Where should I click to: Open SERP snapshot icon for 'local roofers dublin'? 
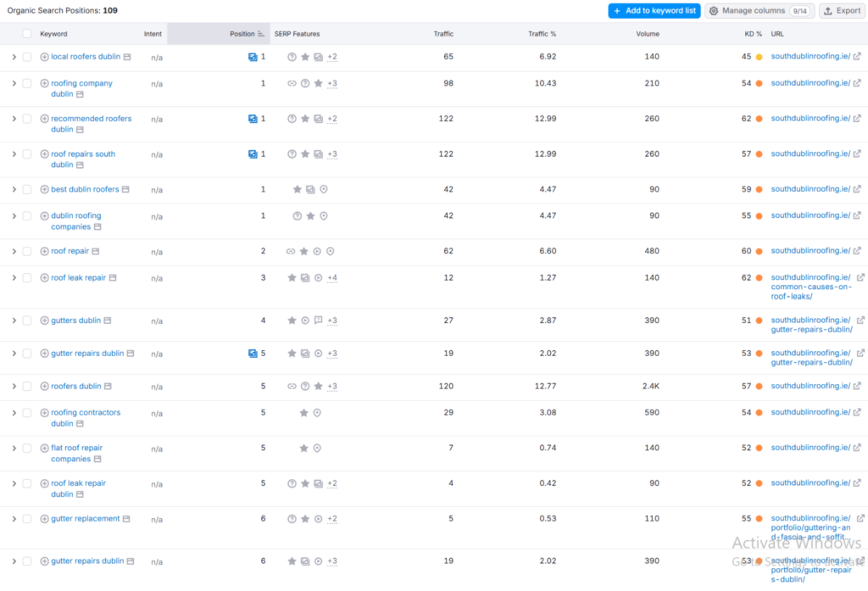click(x=127, y=57)
